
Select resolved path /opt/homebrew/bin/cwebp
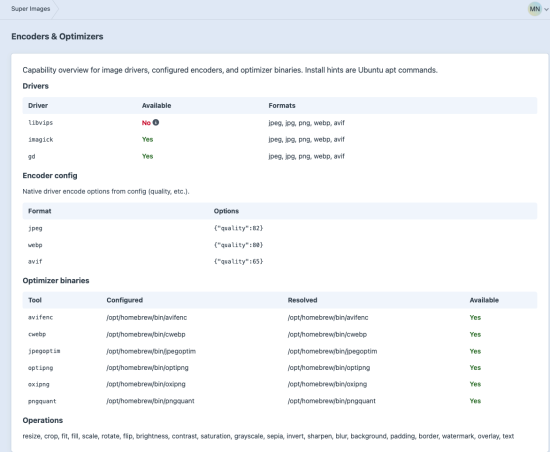(x=327, y=334)
